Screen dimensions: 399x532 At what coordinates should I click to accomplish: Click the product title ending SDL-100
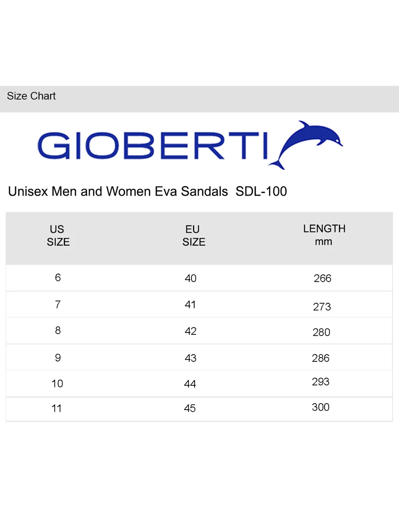point(147,192)
